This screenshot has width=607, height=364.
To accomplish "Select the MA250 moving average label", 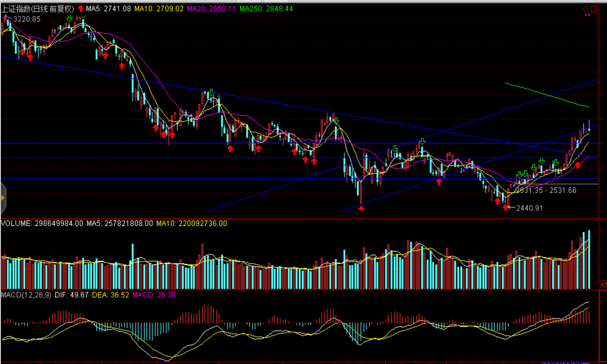I will [266, 9].
